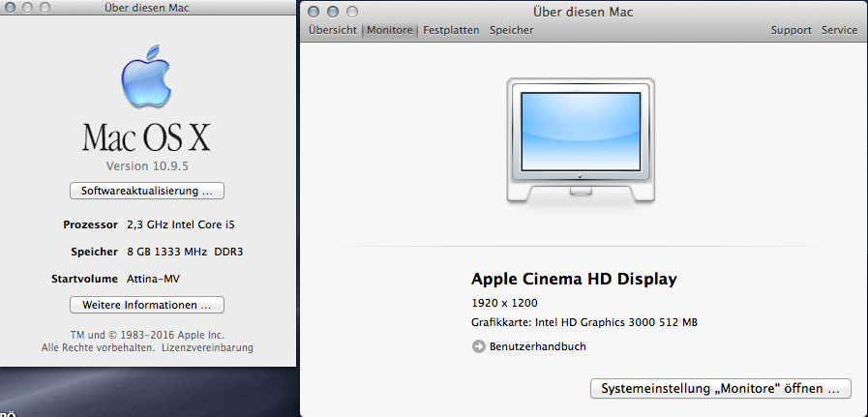
Task: Click memory value 8 GB 1333 MHz DDR3
Action: point(185,252)
